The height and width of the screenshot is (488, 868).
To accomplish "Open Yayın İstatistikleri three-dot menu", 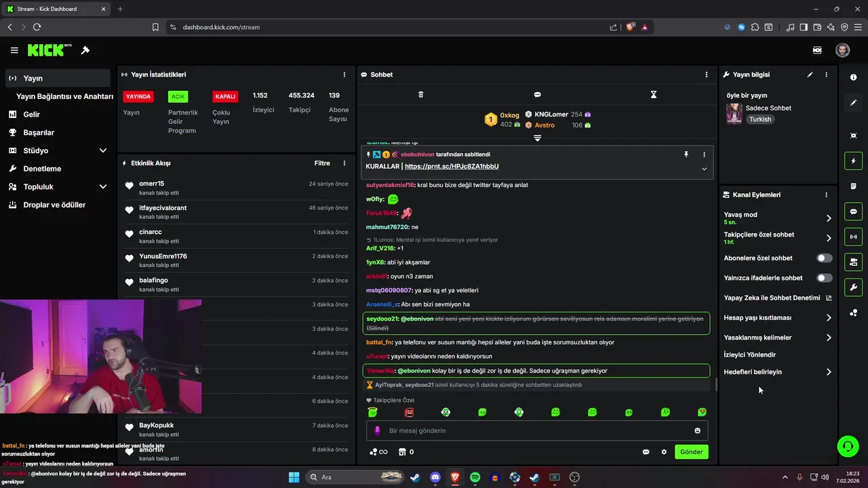I will click(344, 75).
